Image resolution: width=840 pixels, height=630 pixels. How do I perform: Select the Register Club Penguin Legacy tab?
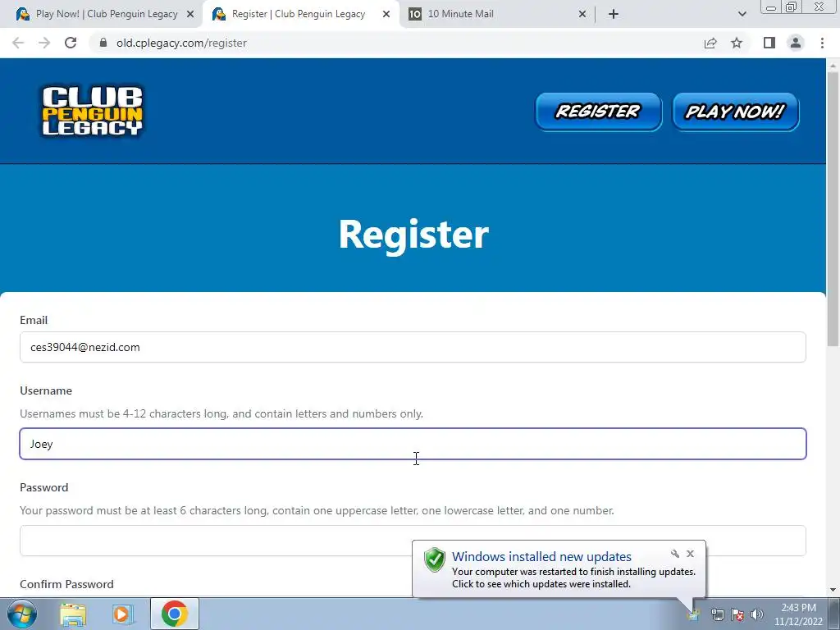pyautogui.click(x=299, y=14)
